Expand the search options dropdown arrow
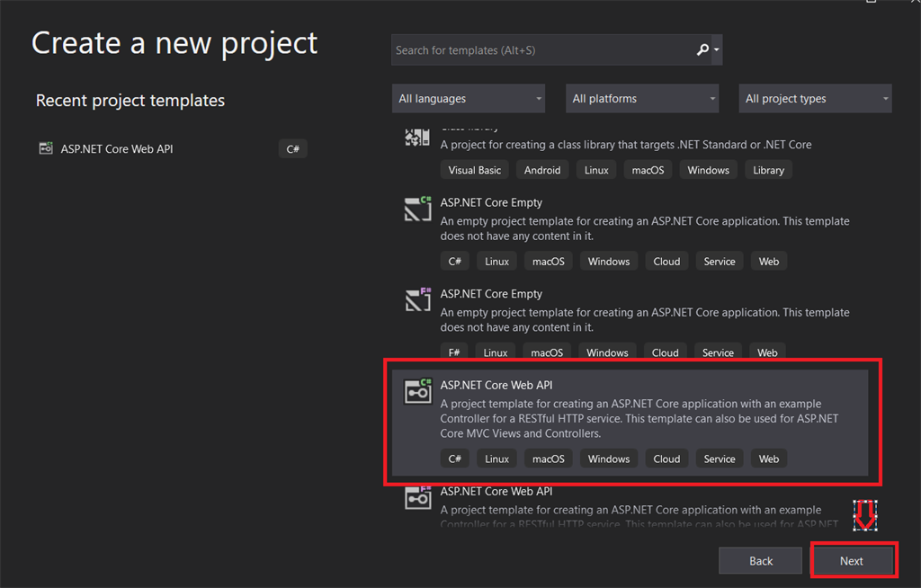Screen dimensions: 921x588 717,50
